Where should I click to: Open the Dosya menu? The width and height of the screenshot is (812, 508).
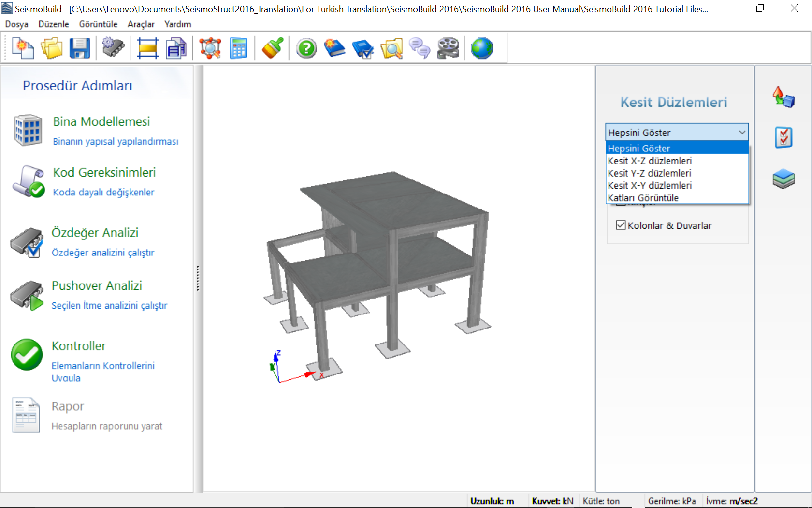[x=16, y=24]
